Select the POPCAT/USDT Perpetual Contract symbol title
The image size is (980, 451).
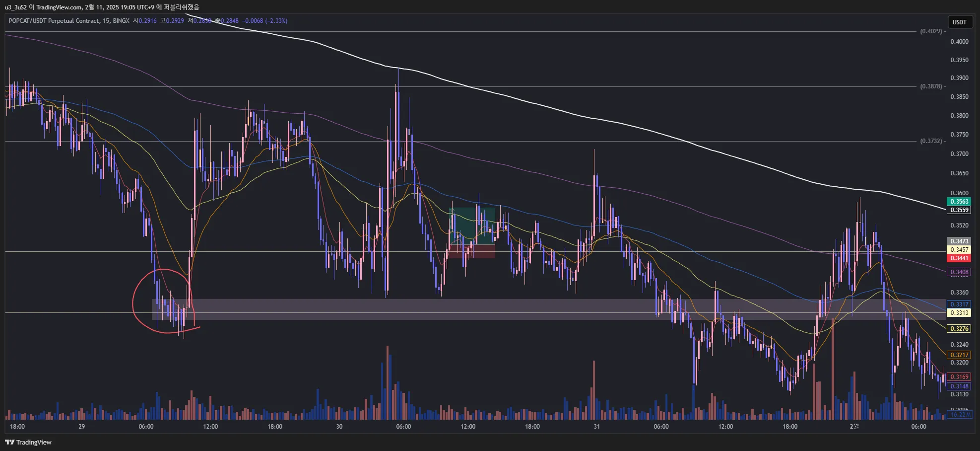(54, 21)
